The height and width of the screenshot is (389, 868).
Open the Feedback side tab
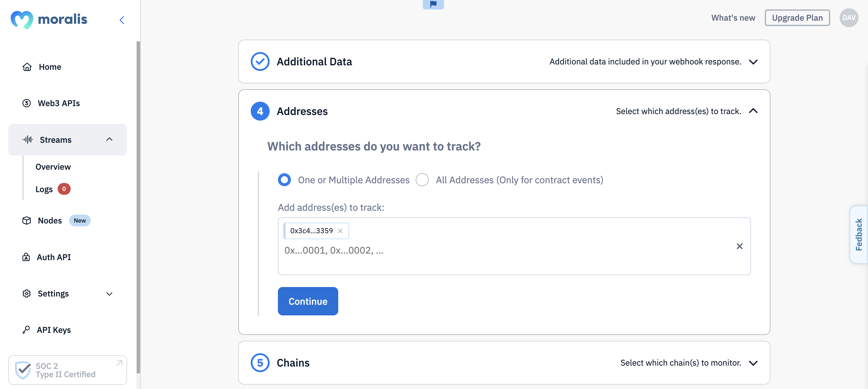coord(859,234)
